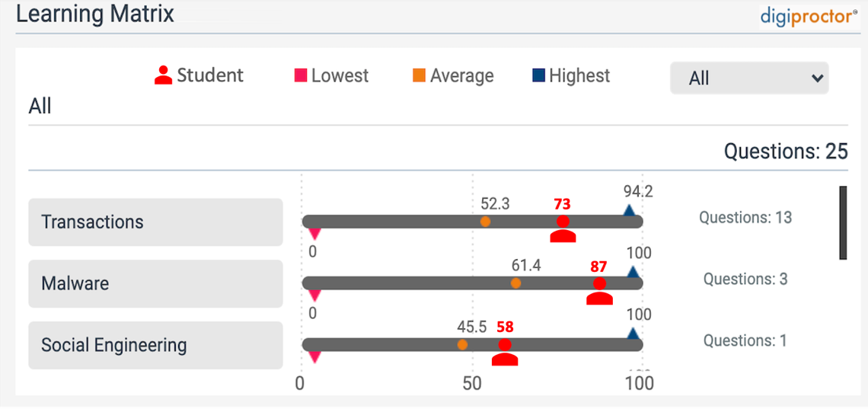The image size is (868, 409).
Task: Click the red Student legend icon
Action: [x=163, y=75]
